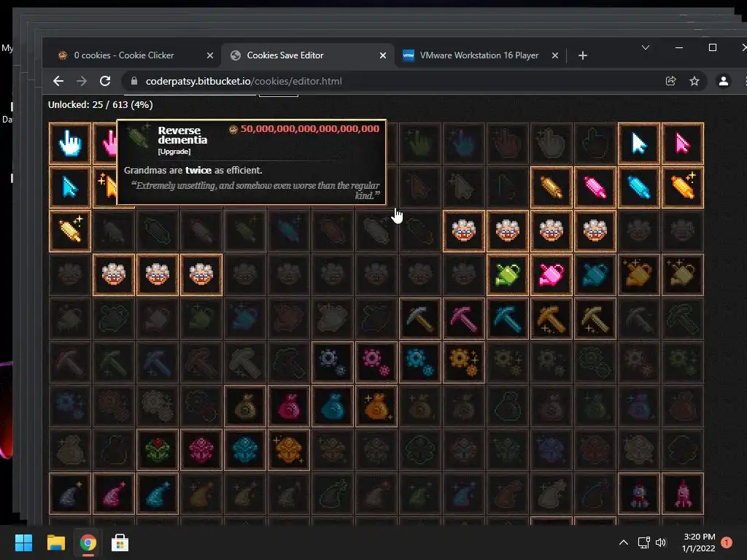Viewport: 747px width, 560px height.
Task: Expand hidden system tray icons
Action: (623, 542)
